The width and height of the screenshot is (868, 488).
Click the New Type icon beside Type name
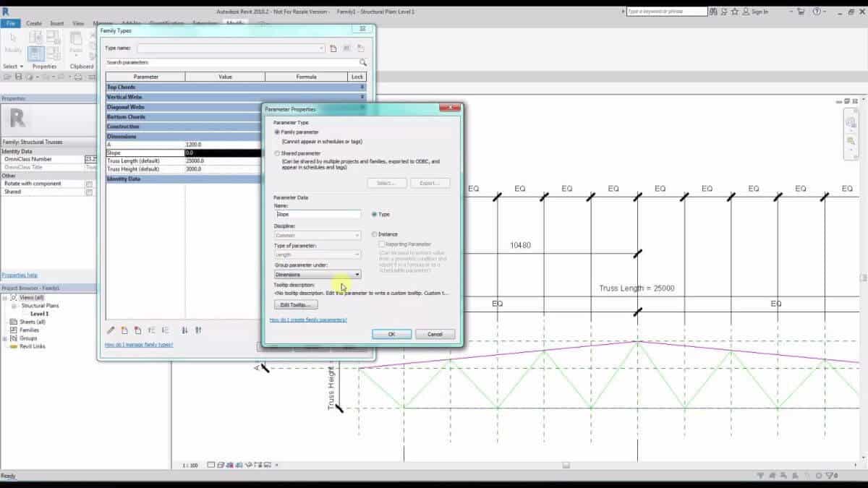pos(333,48)
